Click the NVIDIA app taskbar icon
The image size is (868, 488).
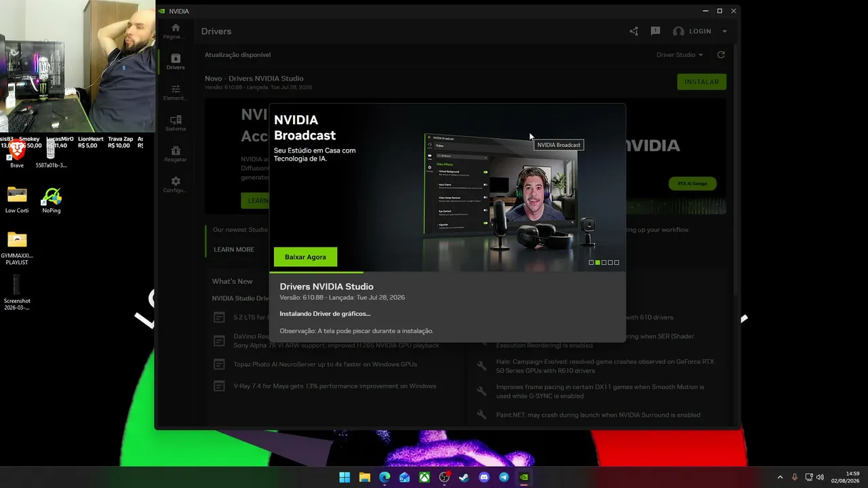[524, 477]
